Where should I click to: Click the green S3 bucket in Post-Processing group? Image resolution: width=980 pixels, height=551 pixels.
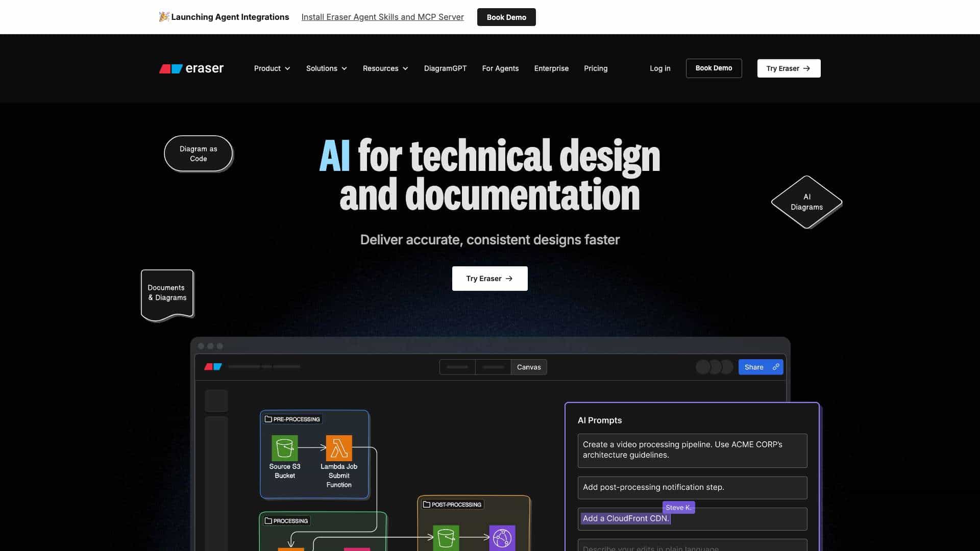point(446,538)
